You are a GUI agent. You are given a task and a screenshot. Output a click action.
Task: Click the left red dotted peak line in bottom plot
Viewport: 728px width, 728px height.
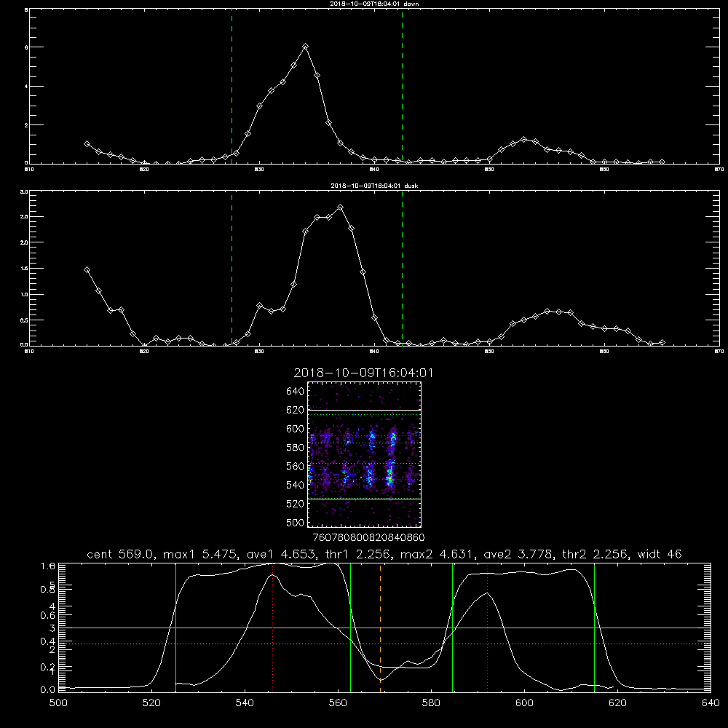[x=272, y=628]
